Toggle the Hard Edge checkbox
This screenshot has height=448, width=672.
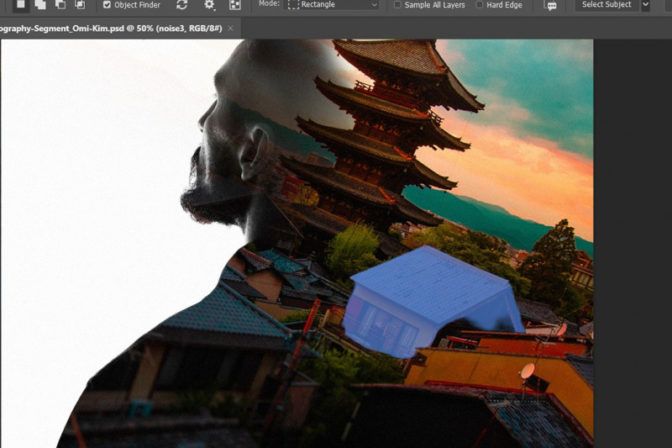pos(479,5)
